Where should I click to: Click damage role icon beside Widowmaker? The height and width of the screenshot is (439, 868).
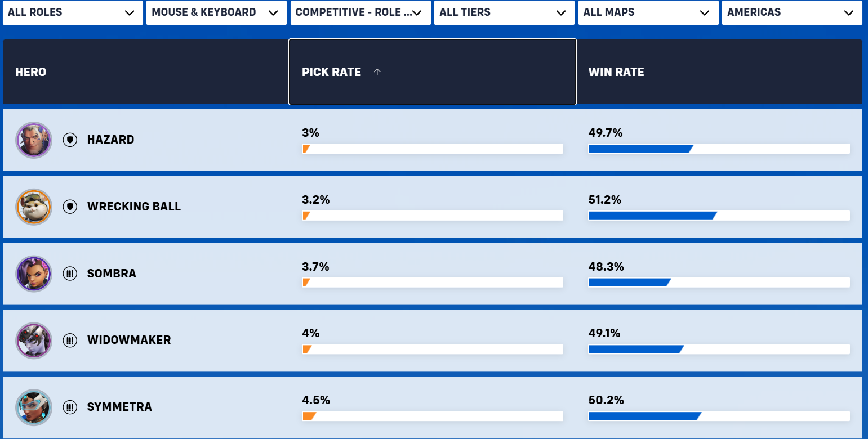[70, 341]
